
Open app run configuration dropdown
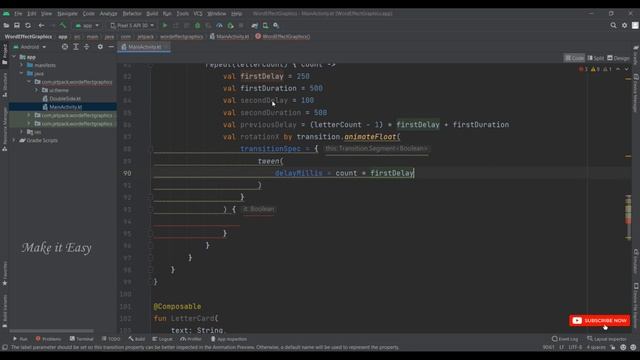tap(87, 25)
